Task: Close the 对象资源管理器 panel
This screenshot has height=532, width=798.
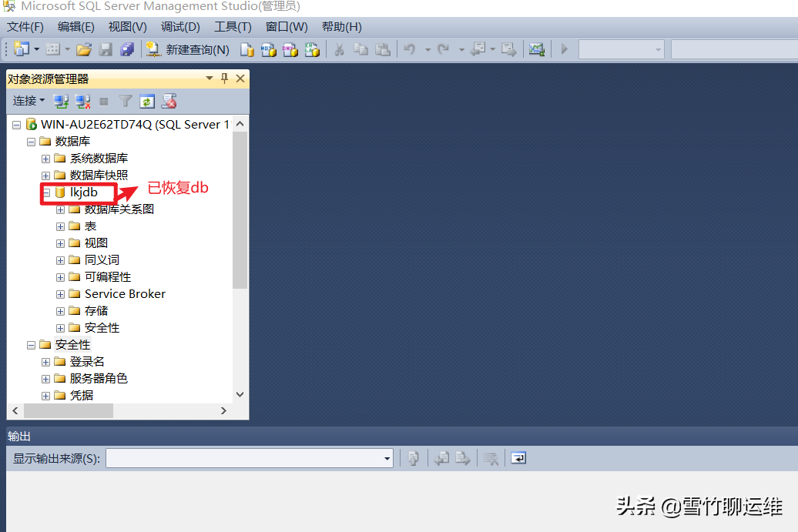Action: 240,79
